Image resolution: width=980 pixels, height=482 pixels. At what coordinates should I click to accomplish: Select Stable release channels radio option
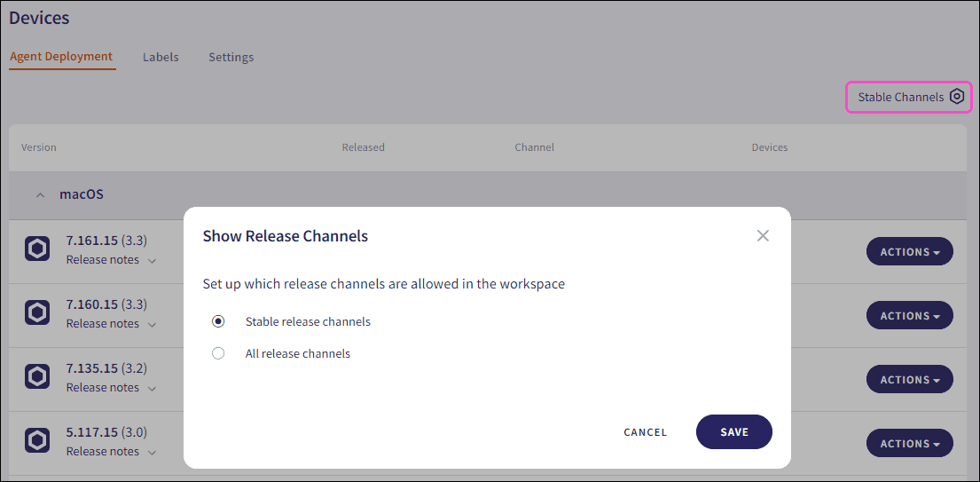(218, 321)
